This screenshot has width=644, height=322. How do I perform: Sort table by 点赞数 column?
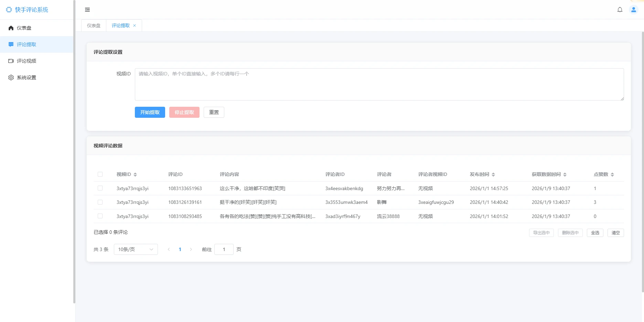(x=612, y=174)
